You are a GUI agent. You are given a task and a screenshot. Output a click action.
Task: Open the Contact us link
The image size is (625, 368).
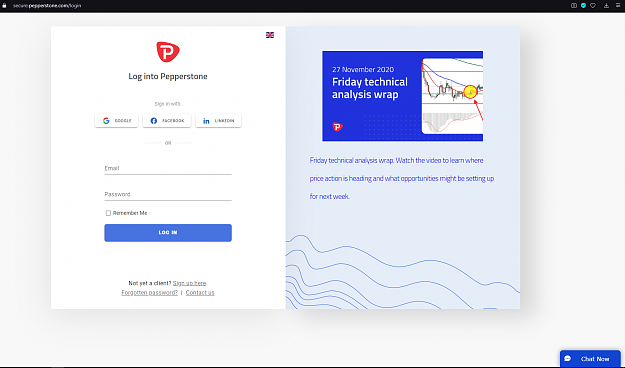(x=200, y=293)
